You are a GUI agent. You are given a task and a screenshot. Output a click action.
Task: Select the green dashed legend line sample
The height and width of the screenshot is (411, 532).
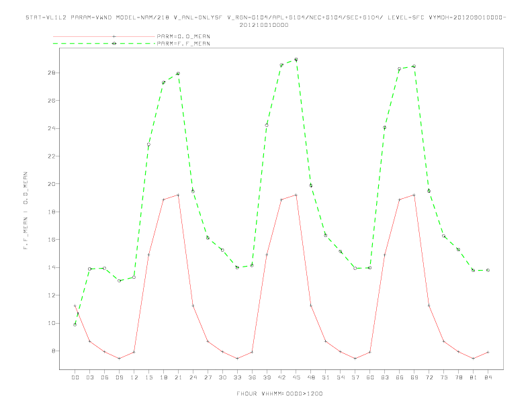[104, 44]
